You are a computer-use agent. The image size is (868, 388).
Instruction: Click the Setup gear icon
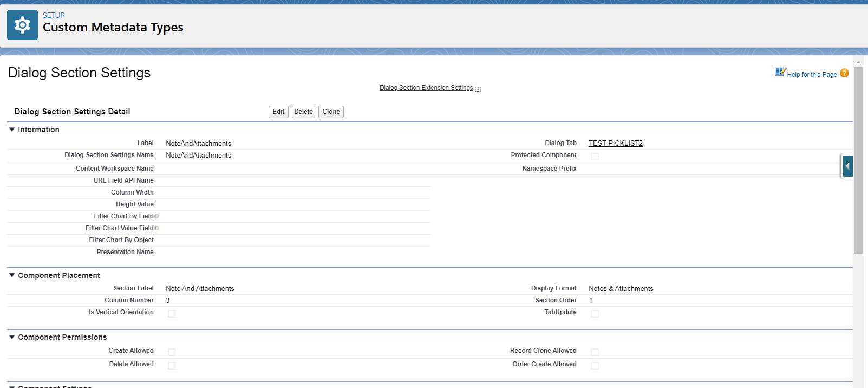point(22,25)
